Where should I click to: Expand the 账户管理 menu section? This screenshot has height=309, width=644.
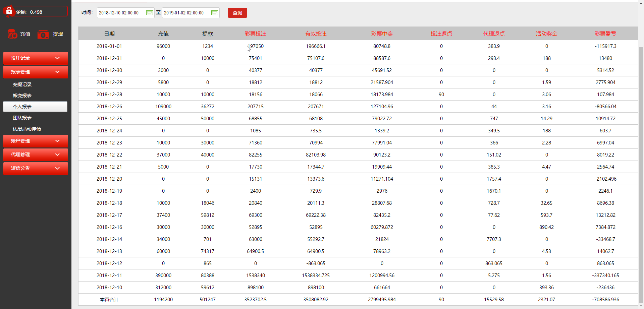tap(35, 141)
